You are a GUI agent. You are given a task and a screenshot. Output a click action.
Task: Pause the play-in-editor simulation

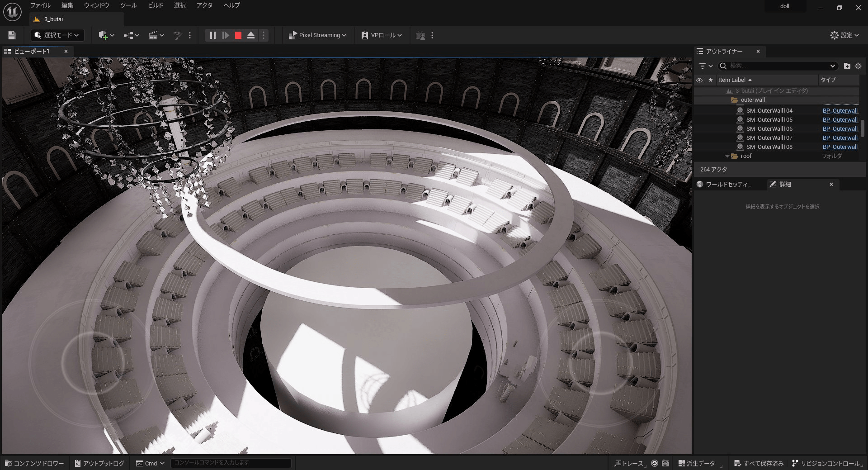pyautogui.click(x=212, y=35)
